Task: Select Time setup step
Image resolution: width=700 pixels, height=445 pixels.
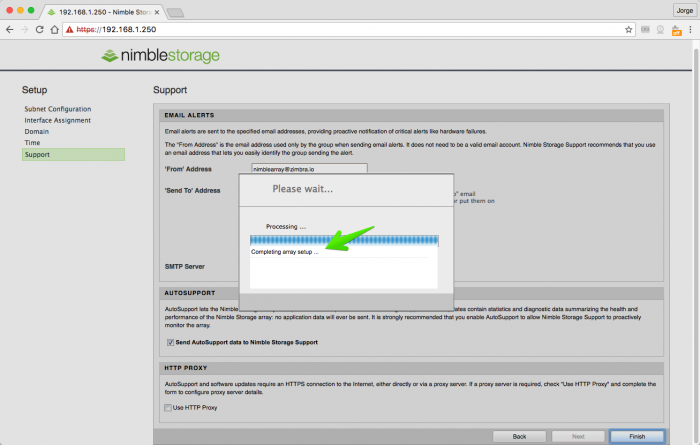Action: [32, 142]
